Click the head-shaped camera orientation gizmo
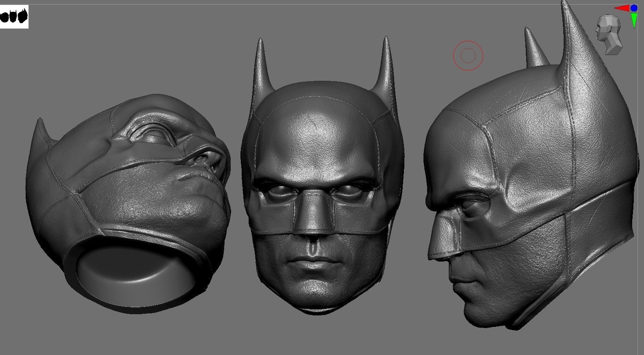Image resolution: width=644 pixels, height=355 pixels. 609,35
